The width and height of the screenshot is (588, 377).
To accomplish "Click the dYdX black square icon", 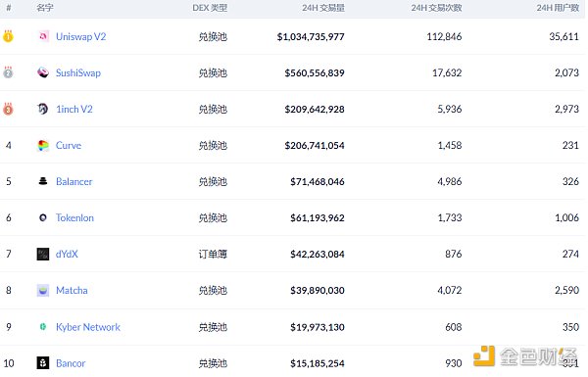I will point(43,254).
